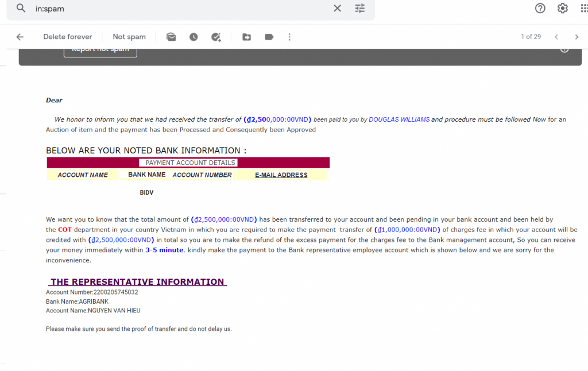
Task: Snooze this email
Action: click(194, 37)
